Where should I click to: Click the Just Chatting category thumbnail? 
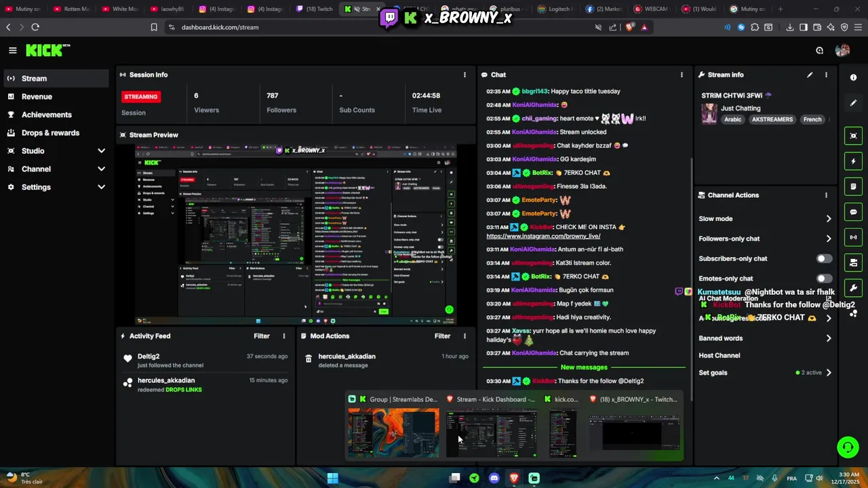point(709,113)
